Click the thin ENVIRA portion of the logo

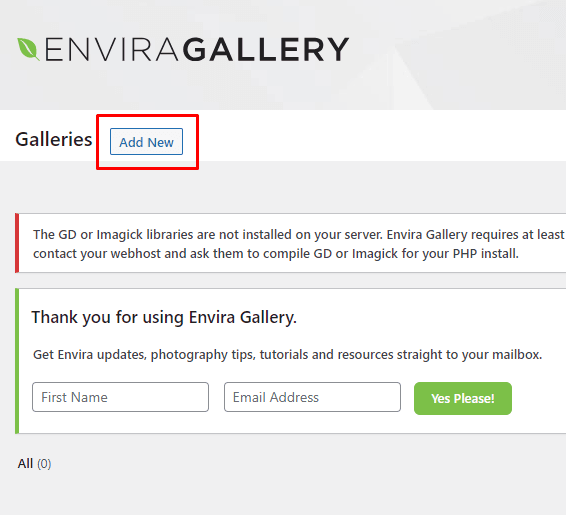coord(111,49)
